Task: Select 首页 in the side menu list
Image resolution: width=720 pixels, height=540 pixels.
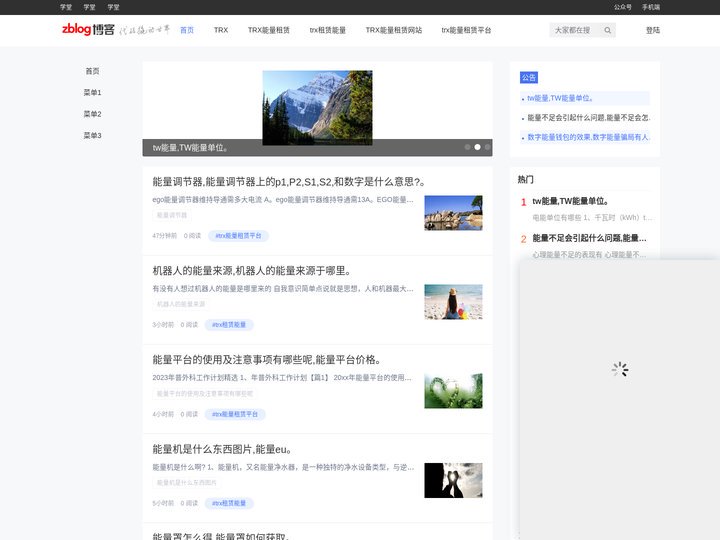Action: coord(92,71)
